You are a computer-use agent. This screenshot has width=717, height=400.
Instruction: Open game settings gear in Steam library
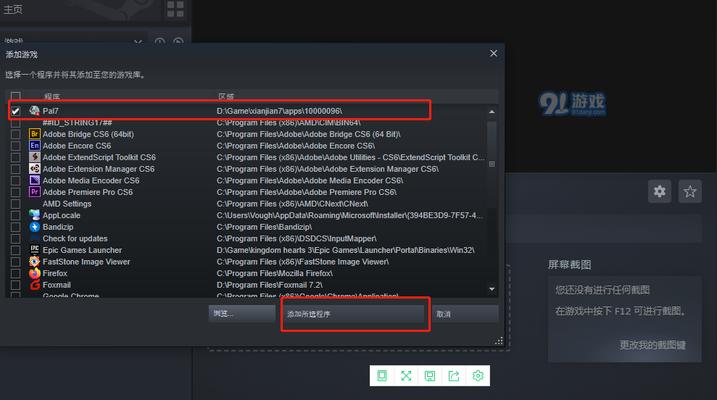(659, 191)
